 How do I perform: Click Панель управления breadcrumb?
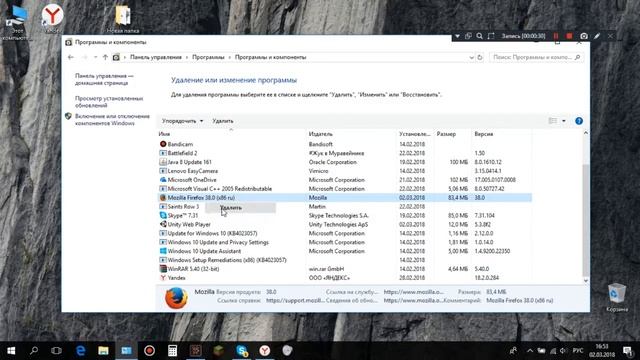pos(156,57)
